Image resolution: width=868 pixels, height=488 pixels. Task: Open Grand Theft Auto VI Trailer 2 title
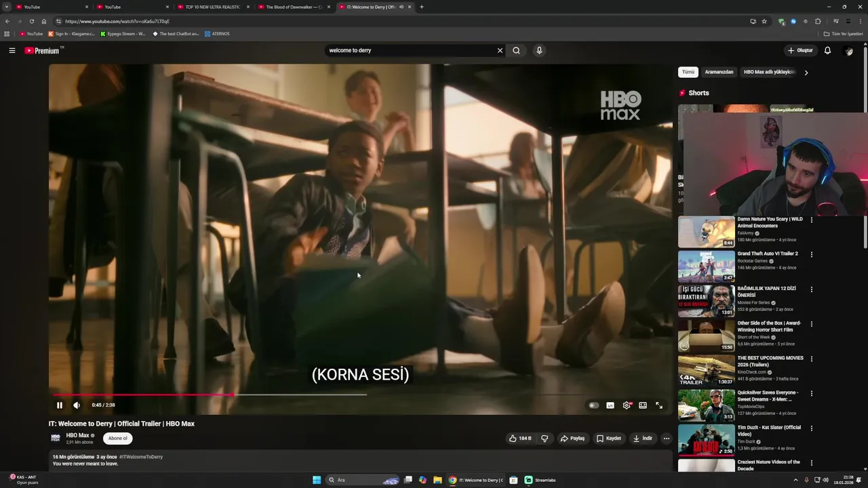768,253
